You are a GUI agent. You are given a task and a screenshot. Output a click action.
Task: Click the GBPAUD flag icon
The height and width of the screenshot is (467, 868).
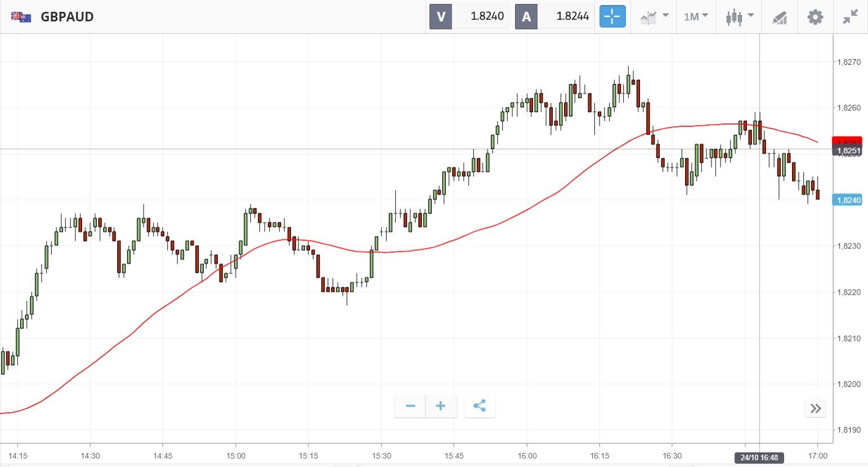click(x=21, y=17)
